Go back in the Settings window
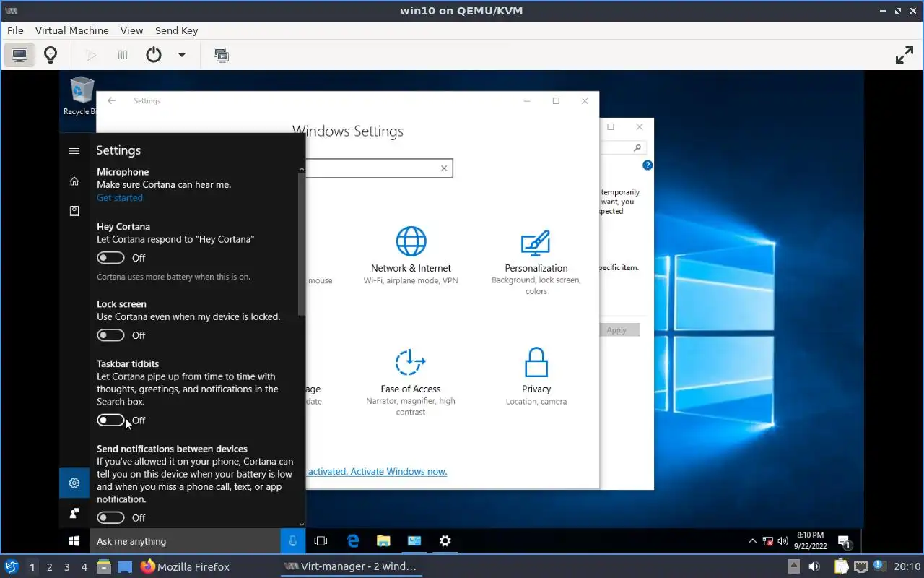The width and height of the screenshot is (924, 578). click(x=111, y=101)
